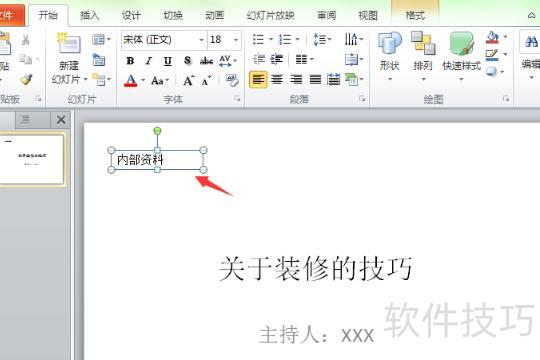
Task: Decrease font size with small A
Action: tap(206, 81)
